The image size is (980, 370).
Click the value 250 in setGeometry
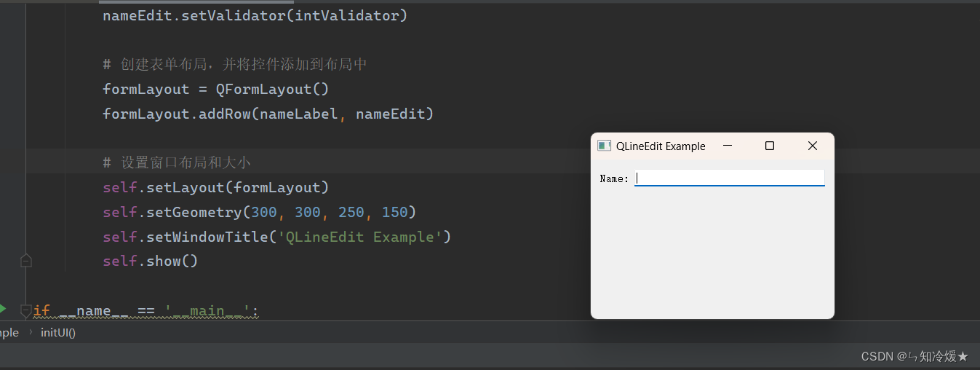[351, 212]
